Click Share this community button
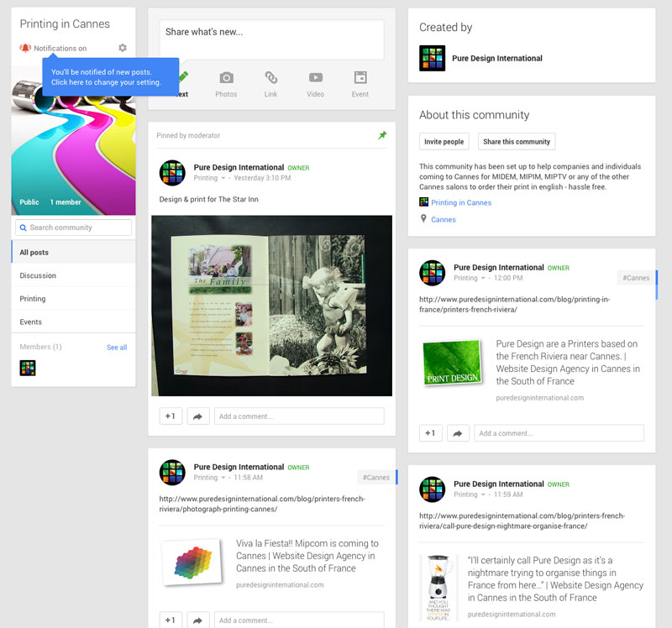The height and width of the screenshot is (628, 672). click(517, 142)
